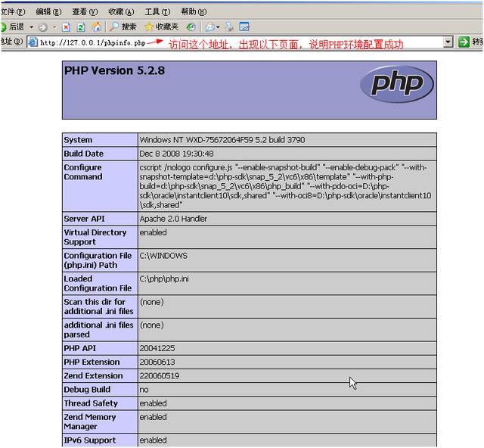Click the Build Date label
484x448 pixels.
[84, 154]
